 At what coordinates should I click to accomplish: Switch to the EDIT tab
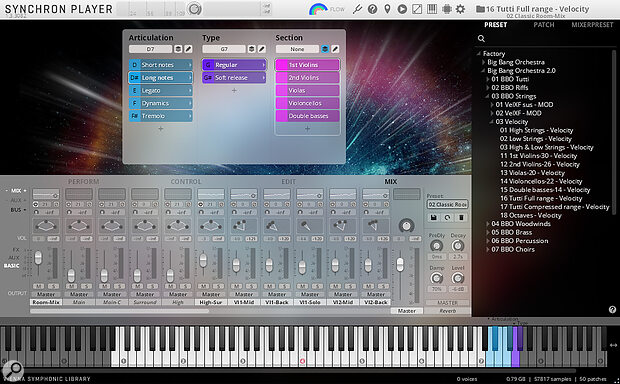pyautogui.click(x=288, y=182)
